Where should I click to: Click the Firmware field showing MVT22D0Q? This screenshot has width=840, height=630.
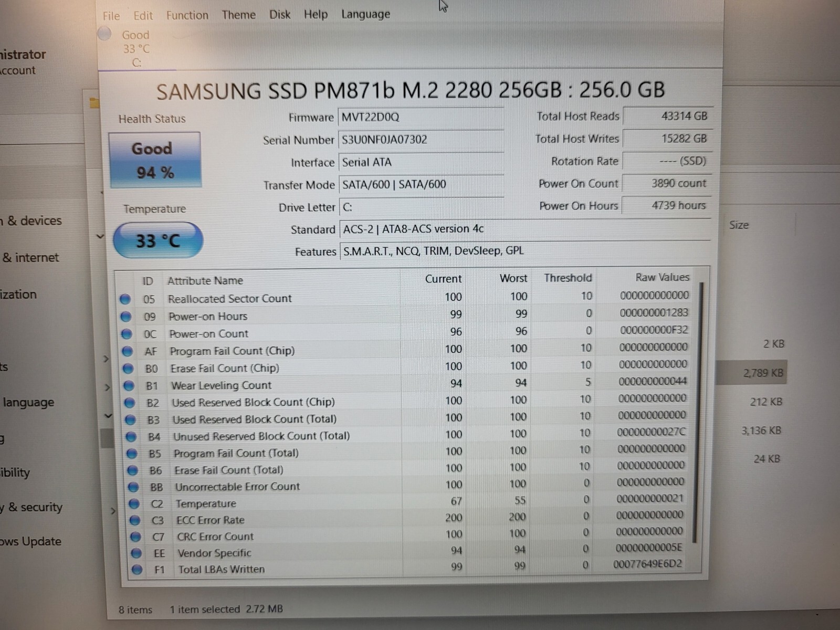pos(421,117)
